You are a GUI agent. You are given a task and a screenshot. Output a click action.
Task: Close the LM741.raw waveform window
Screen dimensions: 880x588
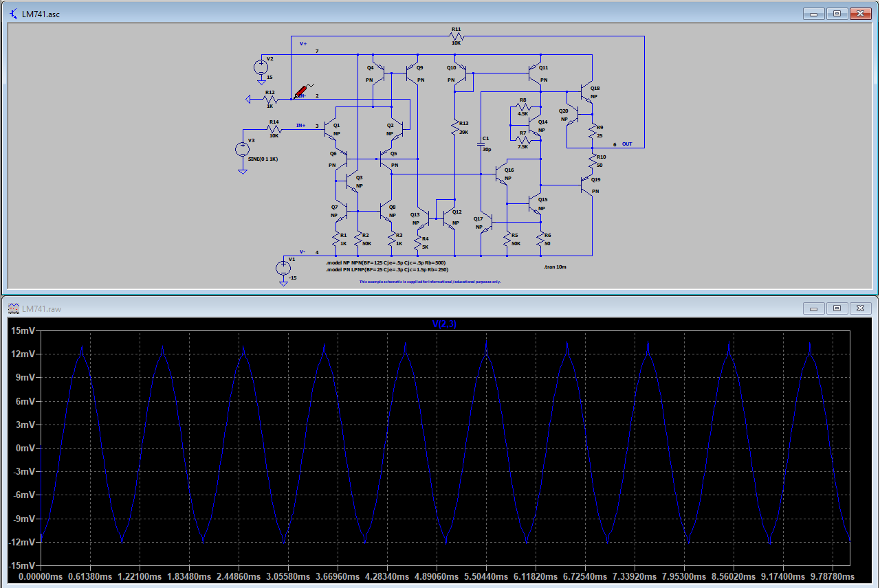(x=860, y=308)
